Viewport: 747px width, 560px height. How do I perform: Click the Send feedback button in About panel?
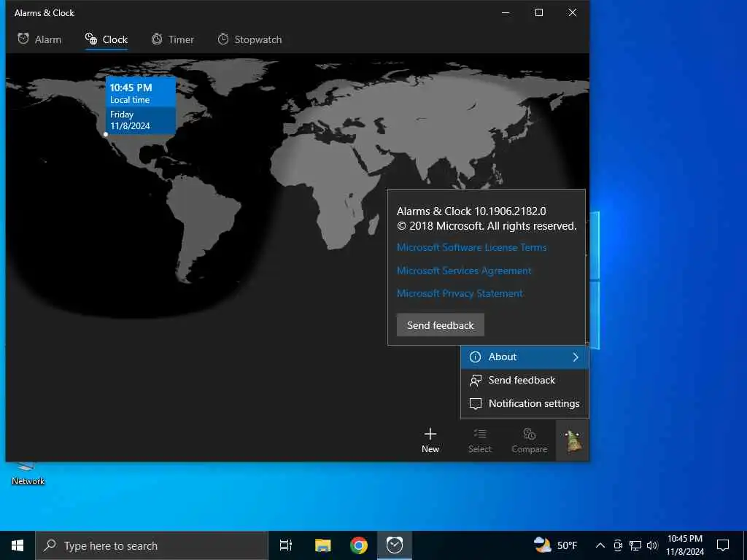click(x=440, y=325)
